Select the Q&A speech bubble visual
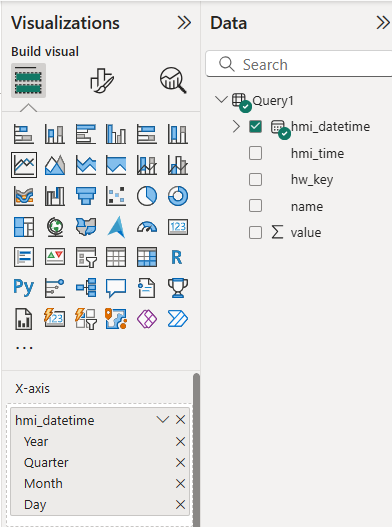The width and height of the screenshot is (392, 527). 116,288
